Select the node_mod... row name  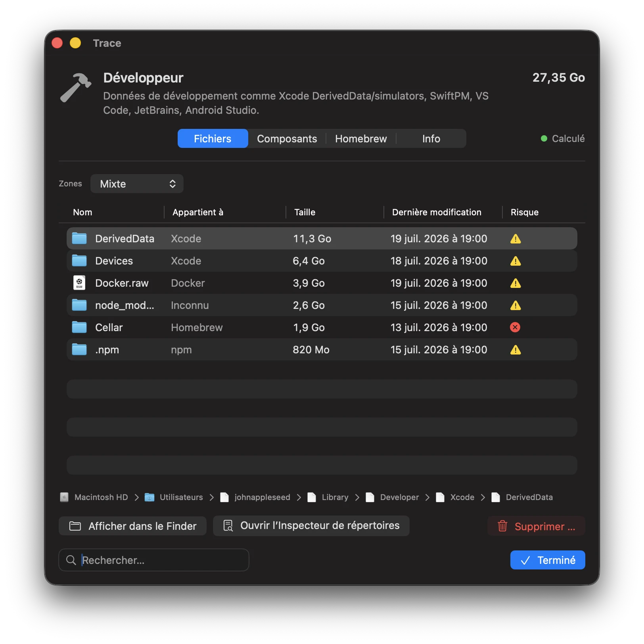click(x=125, y=305)
